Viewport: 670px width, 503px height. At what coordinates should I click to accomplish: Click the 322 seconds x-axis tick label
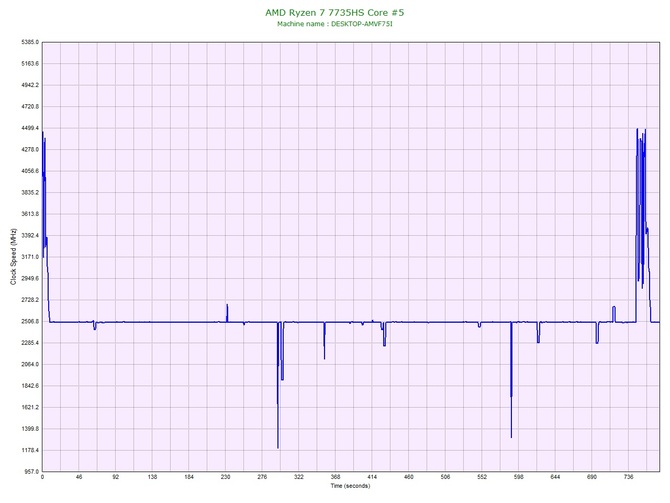299,477
